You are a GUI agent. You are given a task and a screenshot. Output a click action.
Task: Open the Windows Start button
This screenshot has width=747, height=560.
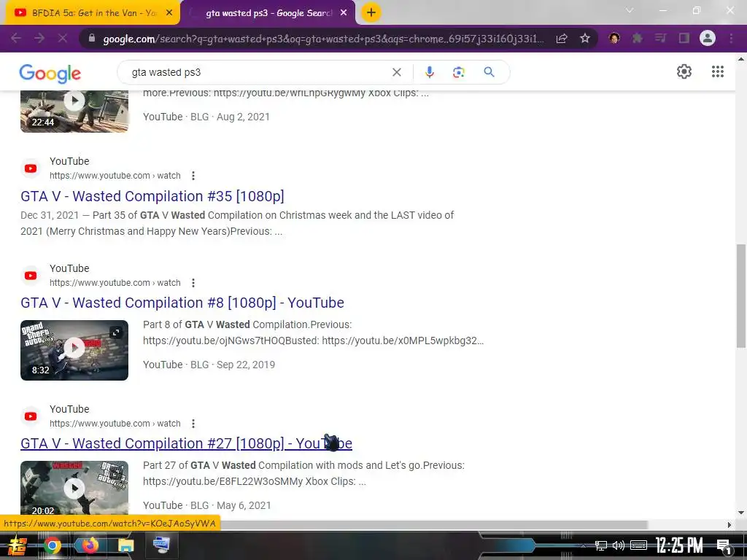pos(18,545)
